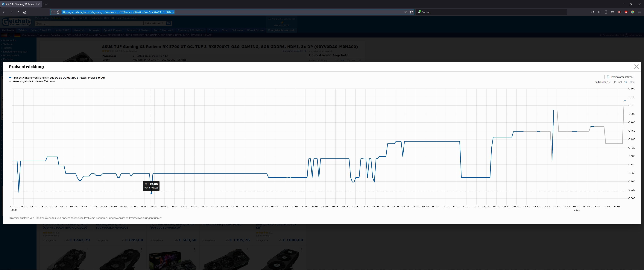Click the Suchen search box
644x270 pixels.
pyautogui.click(x=490, y=12)
